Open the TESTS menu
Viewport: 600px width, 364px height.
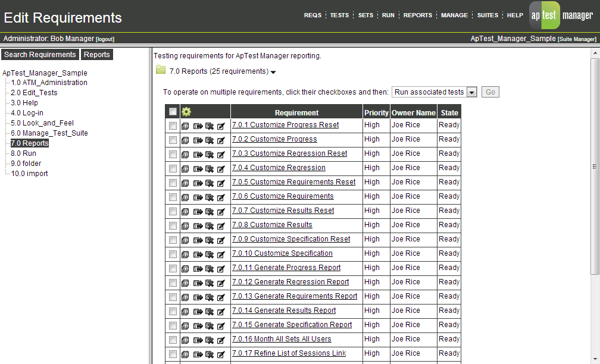click(339, 15)
